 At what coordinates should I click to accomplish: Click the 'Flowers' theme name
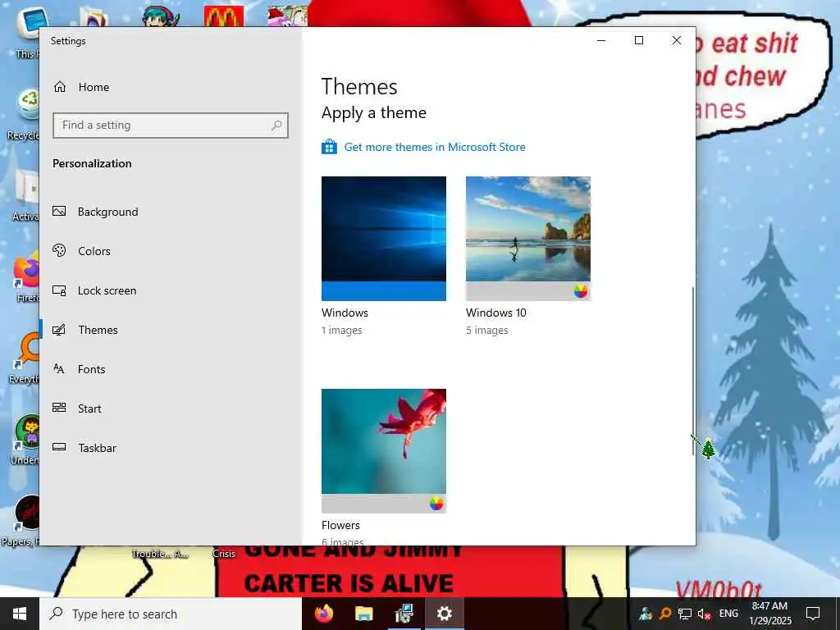[340, 526]
